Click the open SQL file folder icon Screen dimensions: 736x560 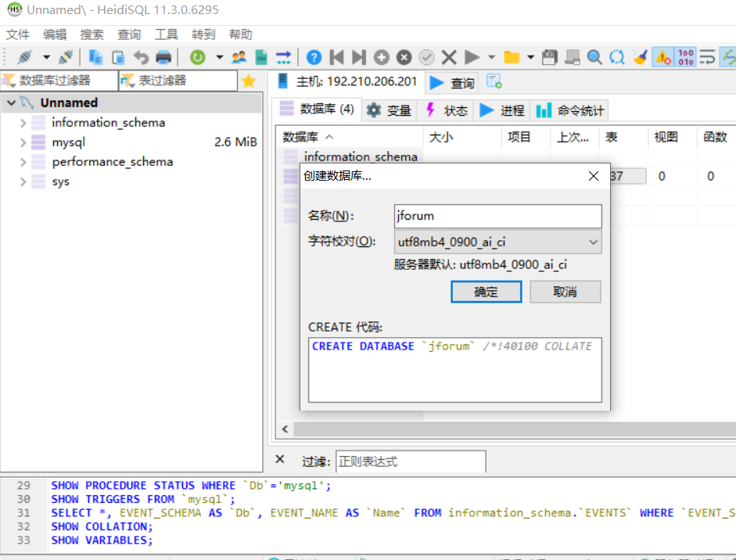coord(512,57)
